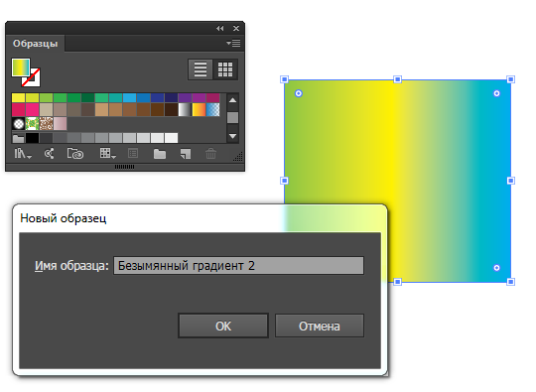The image size is (536, 392).
Task: Add selected swatch to Creative Cloud library
Action: click(x=75, y=154)
